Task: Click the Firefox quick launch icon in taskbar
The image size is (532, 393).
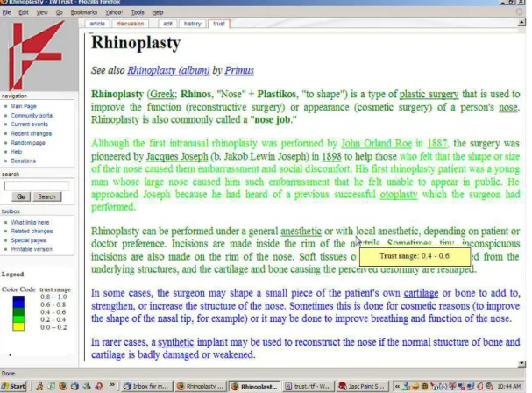Action: coord(63,386)
